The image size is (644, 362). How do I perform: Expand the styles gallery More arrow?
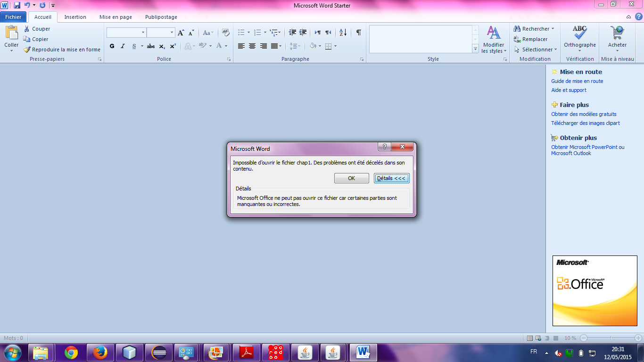click(475, 49)
